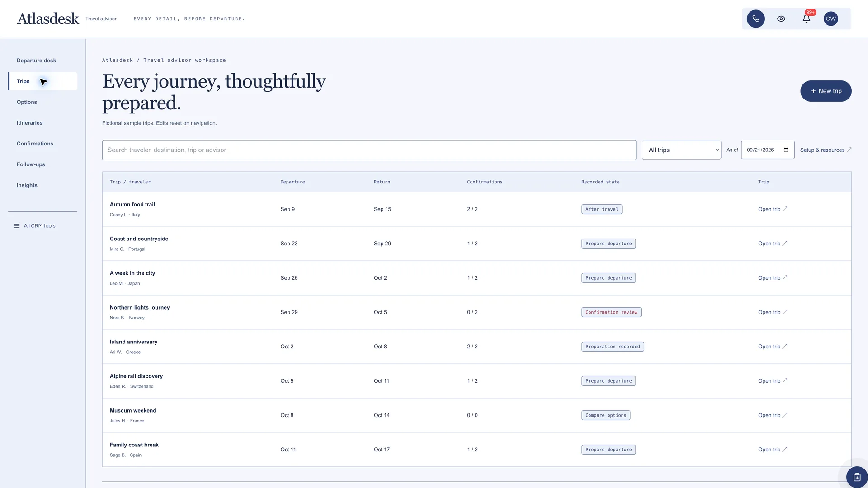Click the All CRM tools hamburger menu

point(35,226)
